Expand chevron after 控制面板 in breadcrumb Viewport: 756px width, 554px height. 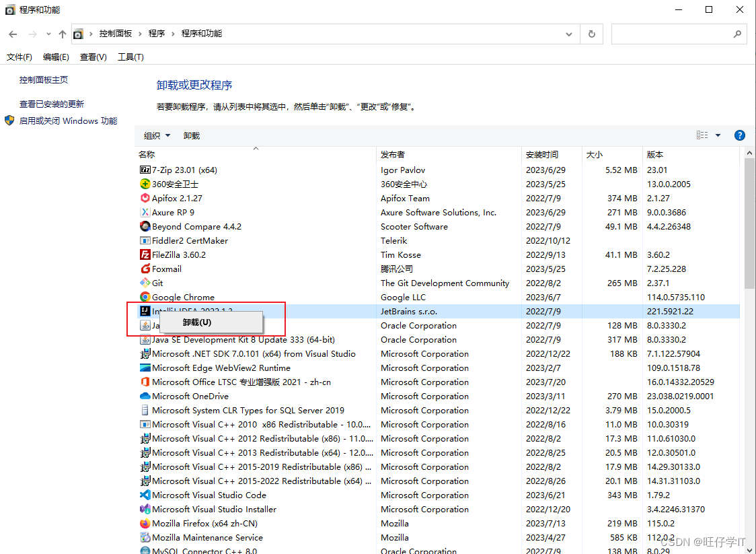[x=141, y=34]
